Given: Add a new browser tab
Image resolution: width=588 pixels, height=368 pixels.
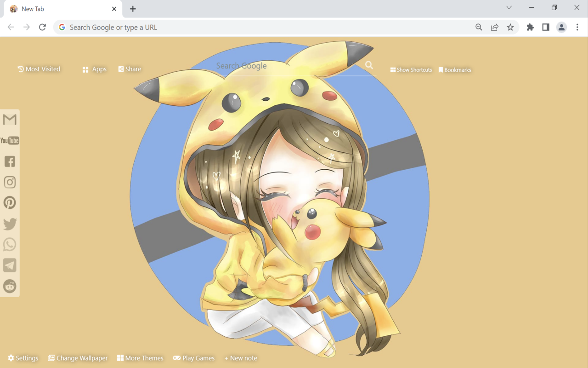Looking at the screenshot, I should point(133,9).
